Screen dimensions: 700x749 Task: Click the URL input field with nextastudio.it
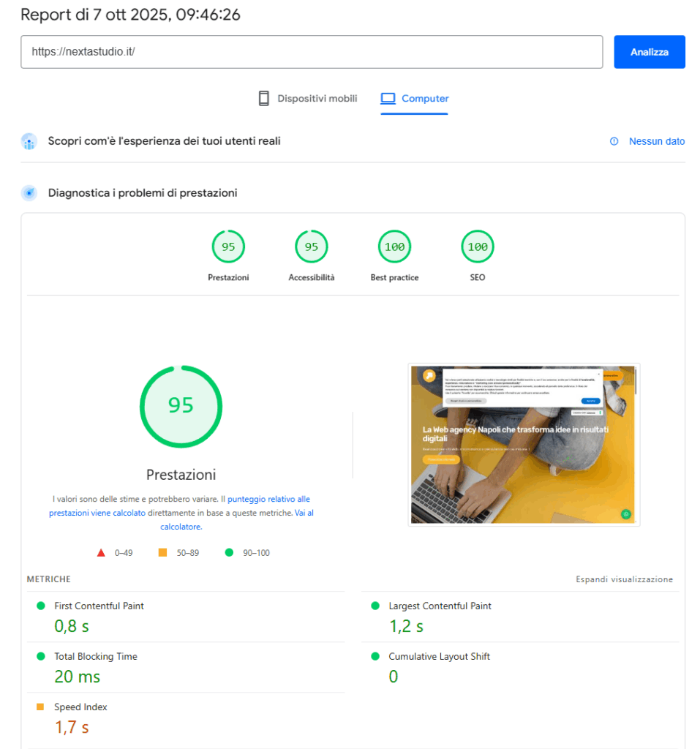tap(312, 52)
